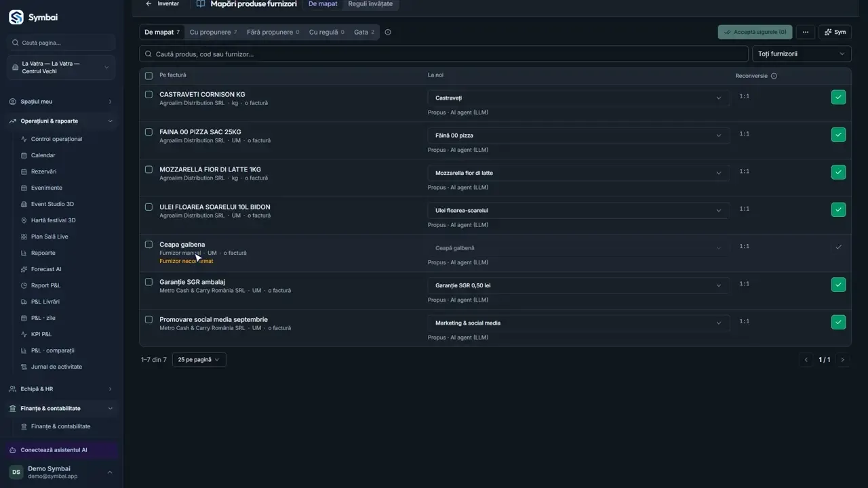Open the Făină 00 pizza mapping dropdown
This screenshot has width=868, height=488.
[x=578, y=136]
